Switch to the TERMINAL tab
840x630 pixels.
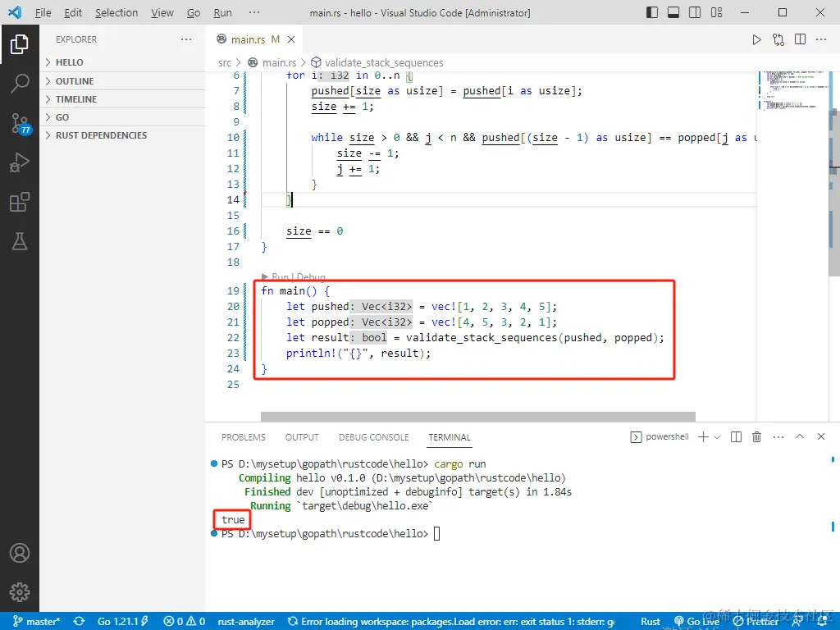click(x=449, y=437)
